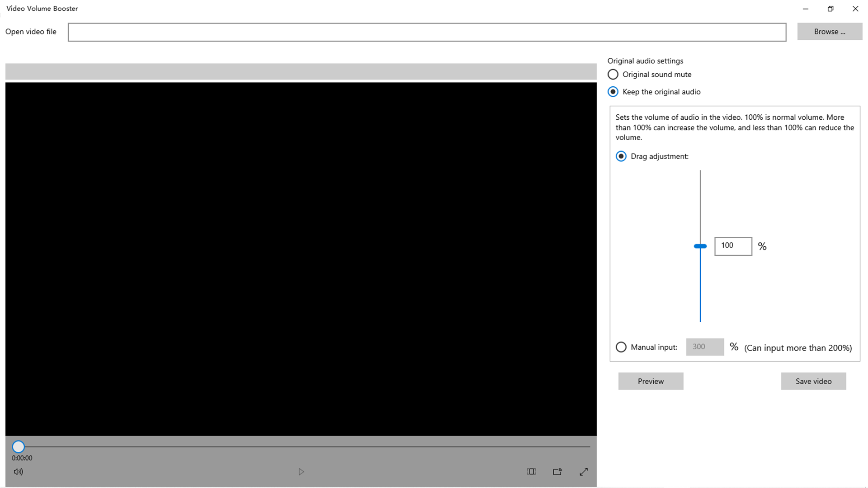Restore down the application window
This screenshot has width=868, height=488.
(830, 9)
